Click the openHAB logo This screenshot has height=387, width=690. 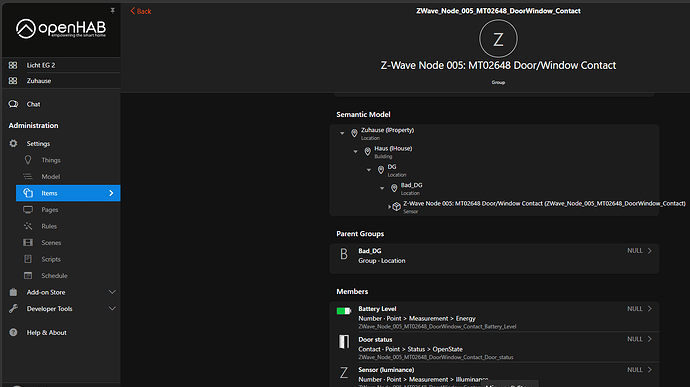tap(61, 29)
